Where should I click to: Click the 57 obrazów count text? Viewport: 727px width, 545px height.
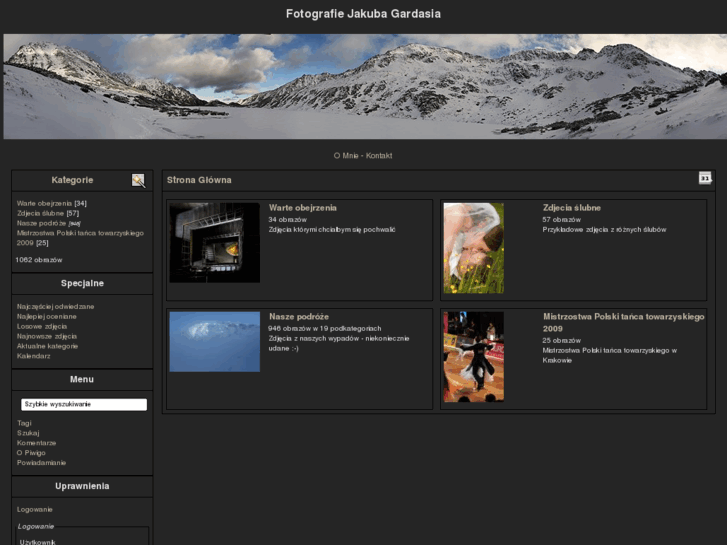pyautogui.click(x=561, y=220)
